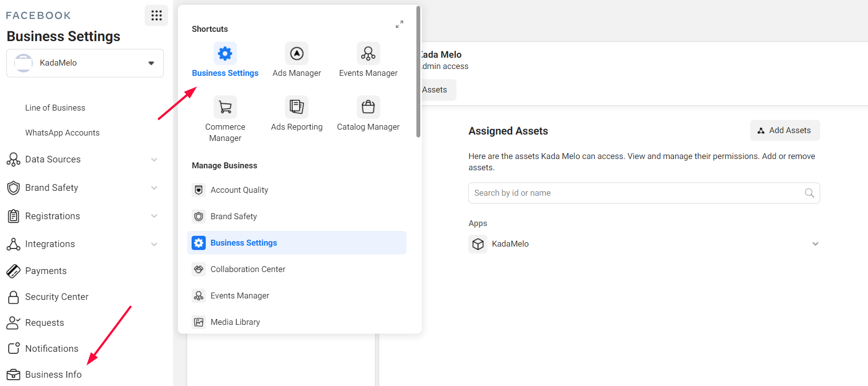Click Notifications icon in sidebar
Screen dimensions: 868x386
[14, 348]
